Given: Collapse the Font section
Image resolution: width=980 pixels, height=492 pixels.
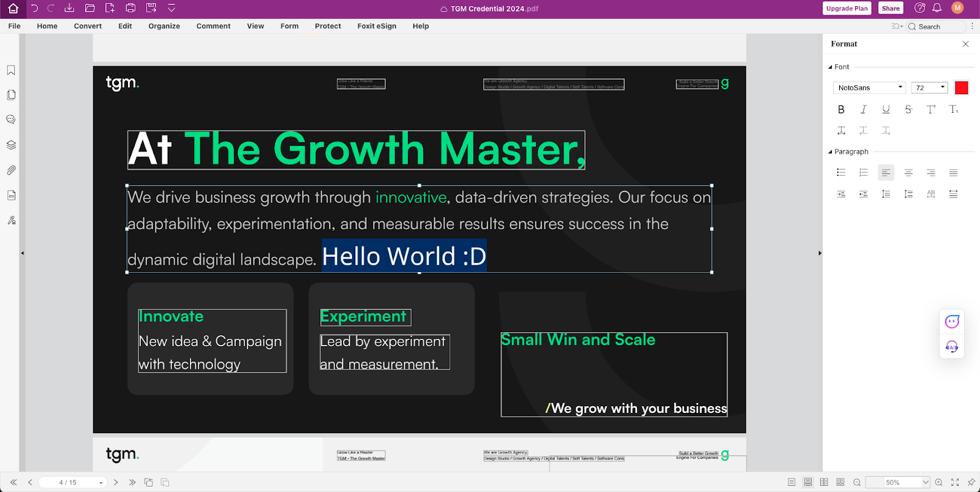Looking at the screenshot, I should tap(831, 67).
